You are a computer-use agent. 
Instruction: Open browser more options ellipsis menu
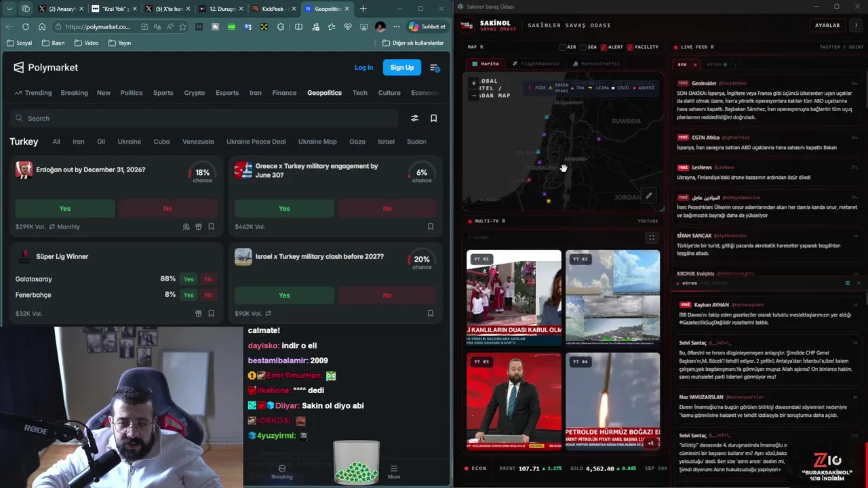point(396,26)
